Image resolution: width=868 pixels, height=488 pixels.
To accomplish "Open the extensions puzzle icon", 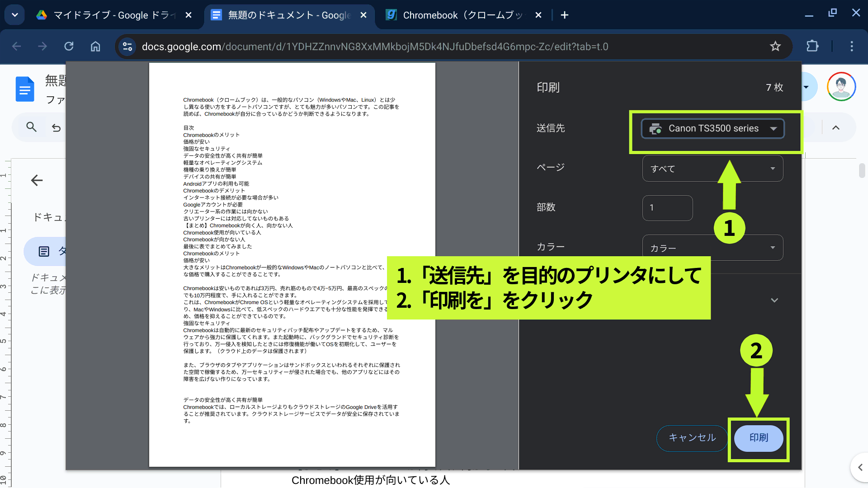I will (x=812, y=46).
